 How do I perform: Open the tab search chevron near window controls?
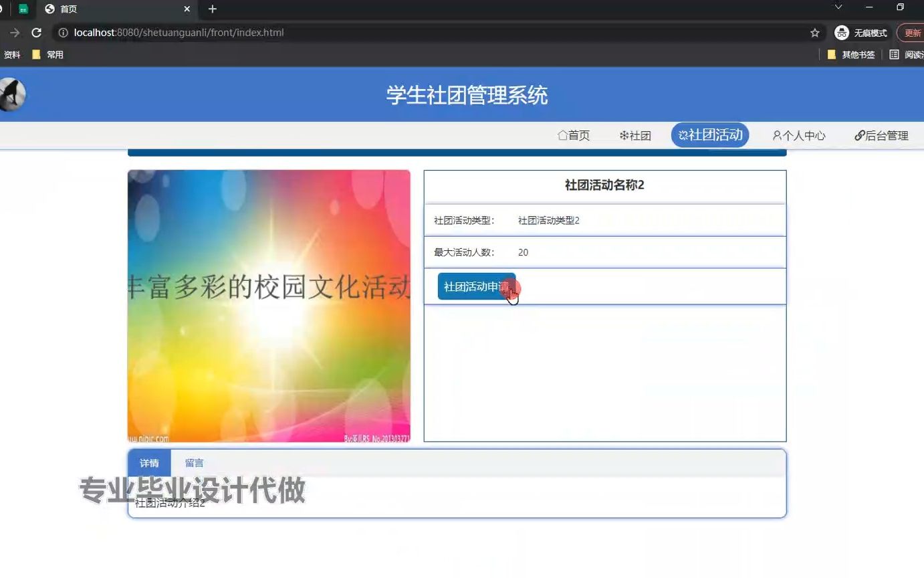[838, 9]
